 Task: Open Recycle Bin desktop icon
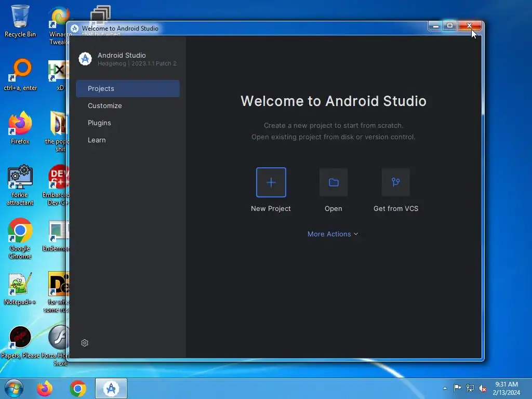[20, 21]
